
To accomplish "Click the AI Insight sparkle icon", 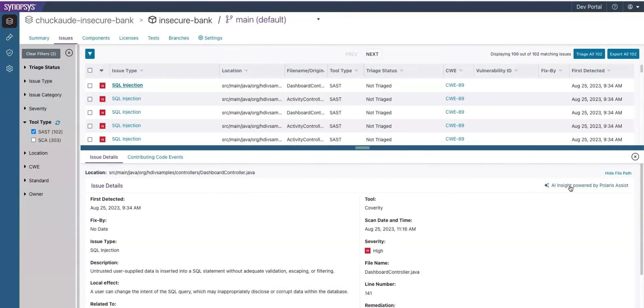I will click(x=547, y=185).
